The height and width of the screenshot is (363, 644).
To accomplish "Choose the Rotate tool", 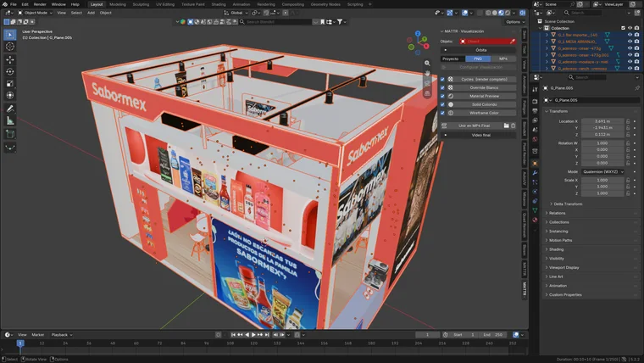I will (x=10, y=71).
